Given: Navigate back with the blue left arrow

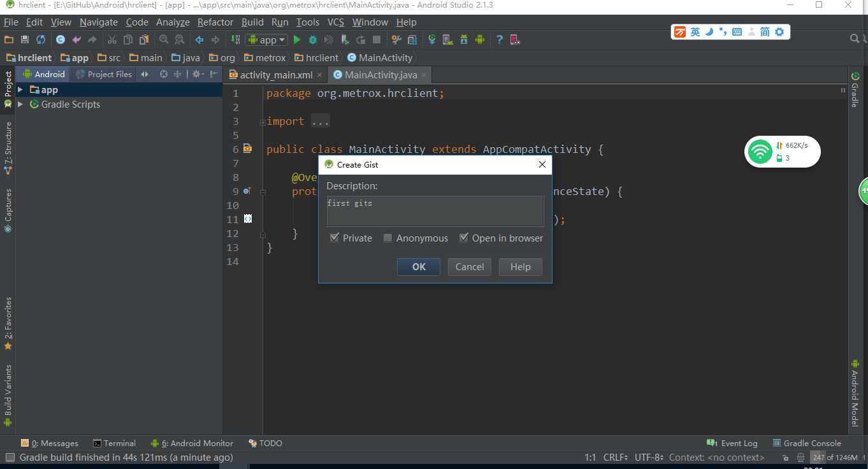Looking at the screenshot, I should point(199,40).
